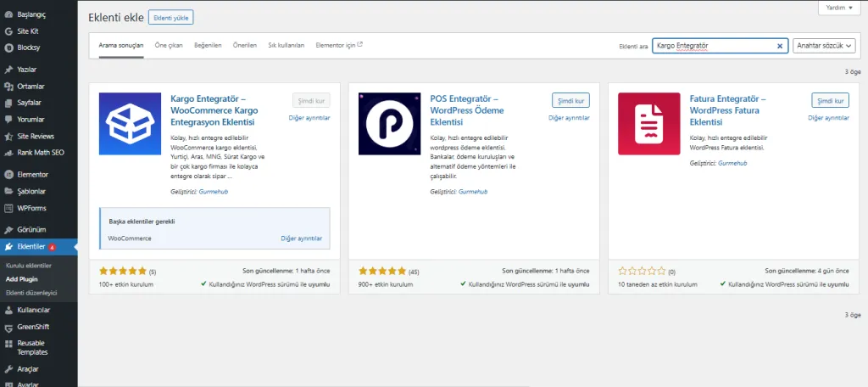Open Eklenti düzenleyici submenu item
Viewport: 868px width, 387px height.
pyautogui.click(x=31, y=293)
